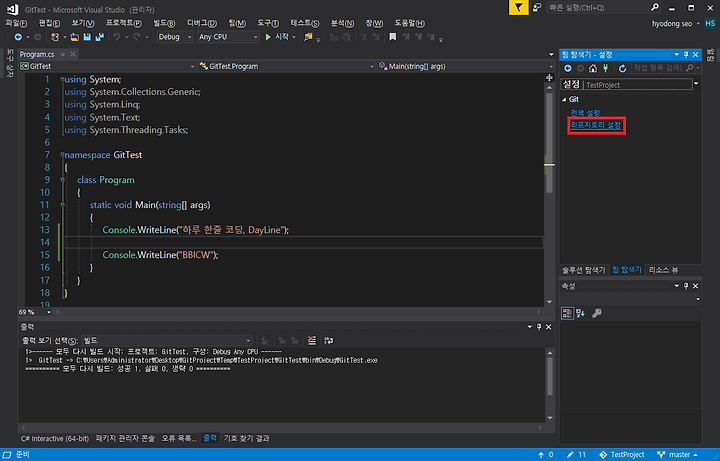720x461 pixels.
Task: Click the 전역 설정 link
Action: click(585, 113)
